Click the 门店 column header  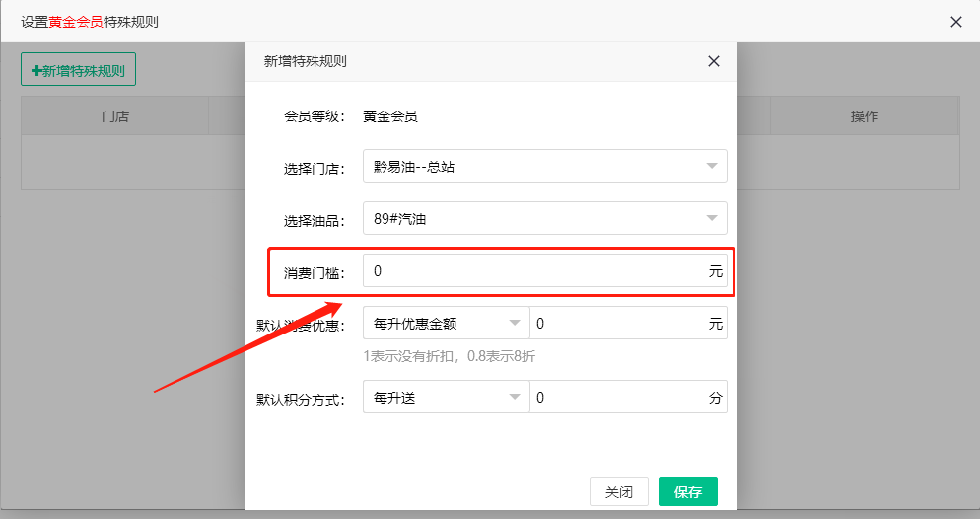(x=115, y=116)
